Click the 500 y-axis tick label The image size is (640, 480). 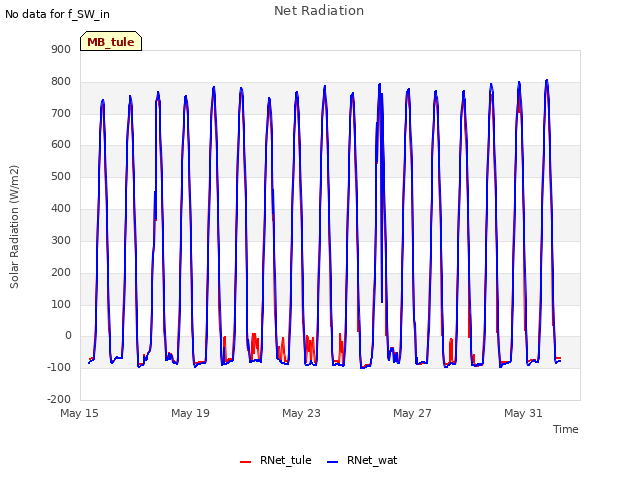61,176
